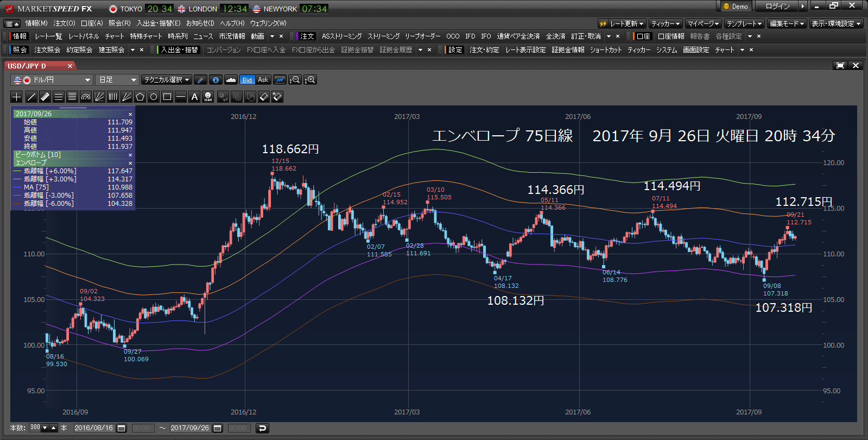Click the collapse menu icon left of 情報(M)
This screenshot has height=440, width=868.
click(12, 23)
